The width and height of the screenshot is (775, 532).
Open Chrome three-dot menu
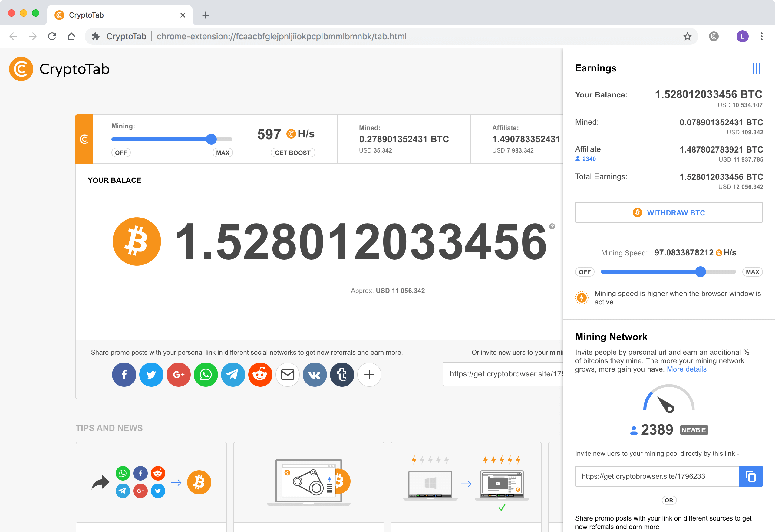(761, 36)
